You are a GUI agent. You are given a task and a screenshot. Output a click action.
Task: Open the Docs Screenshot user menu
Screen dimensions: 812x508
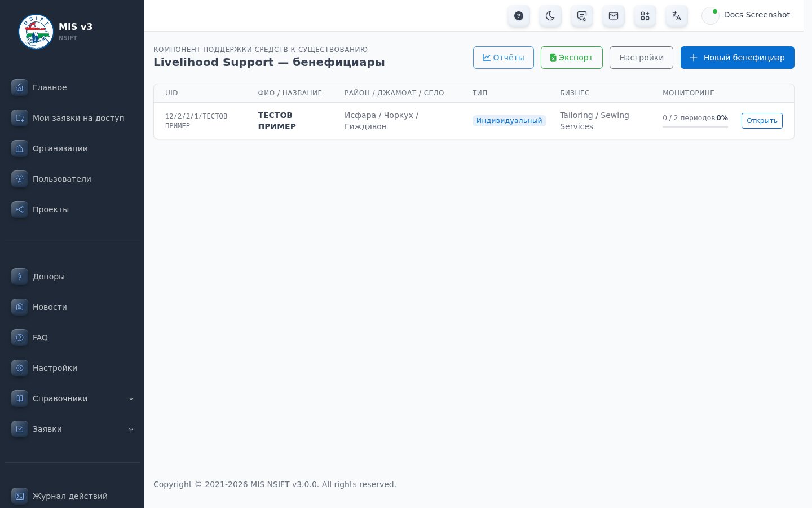coord(747,15)
